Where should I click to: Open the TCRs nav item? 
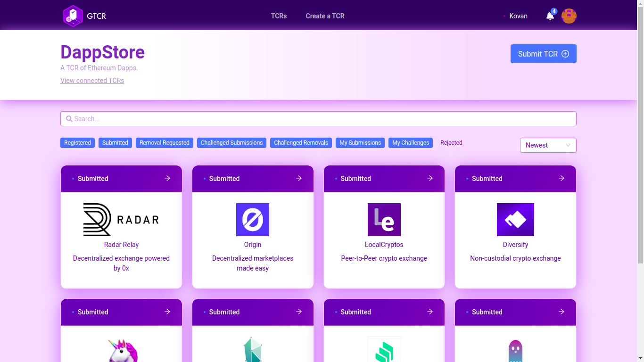pos(279,16)
